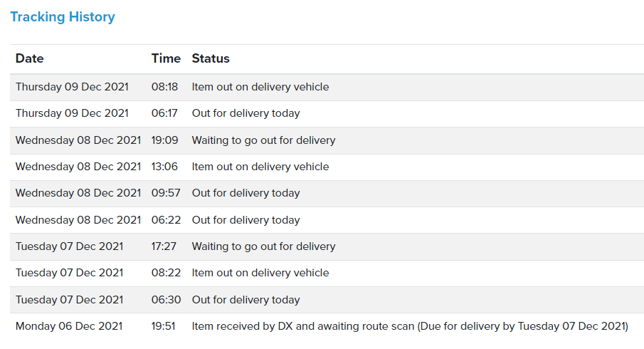Select the 19:09 Waiting to go out status
This screenshot has height=349, width=644.
[x=263, y=140]
